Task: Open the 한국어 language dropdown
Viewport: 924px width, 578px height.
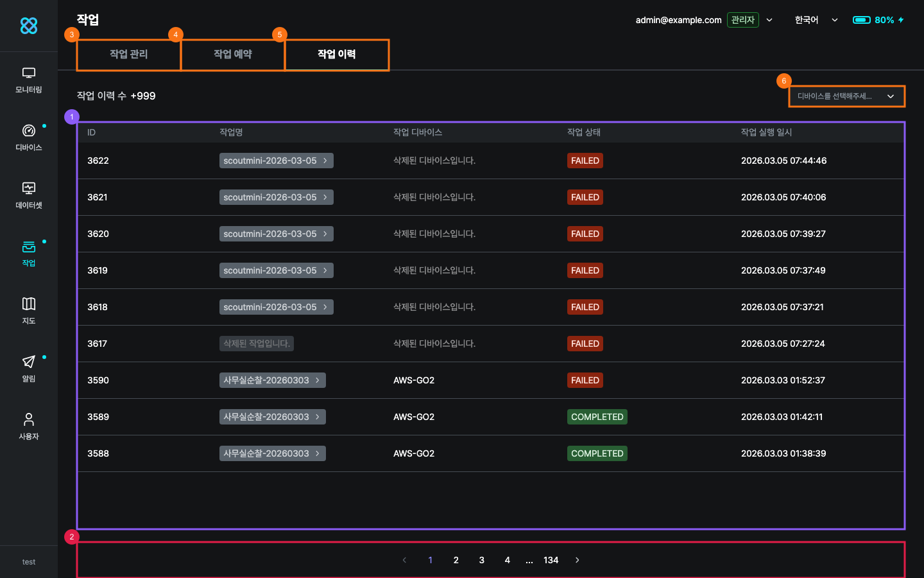Action: pyautogui.click(x=816, y=20)
